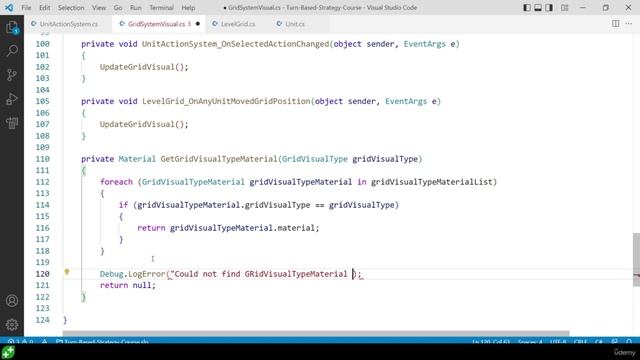The width and height of the screenshot is (640, 360).
Task: Click 'LevelGrid_OnAnyUnitMovedGridPosition' method name
Action: [x=226, y=101]
